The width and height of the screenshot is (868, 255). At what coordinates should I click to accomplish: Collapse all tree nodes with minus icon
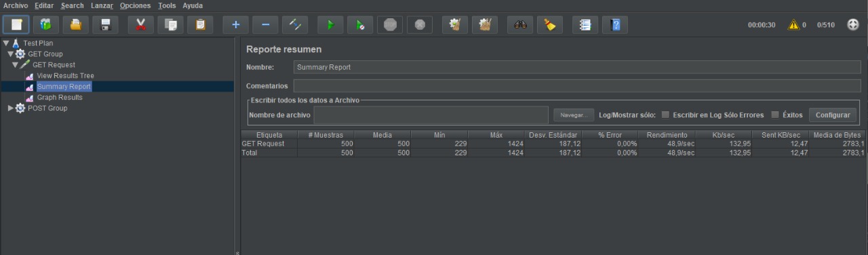tap(265, 24)
